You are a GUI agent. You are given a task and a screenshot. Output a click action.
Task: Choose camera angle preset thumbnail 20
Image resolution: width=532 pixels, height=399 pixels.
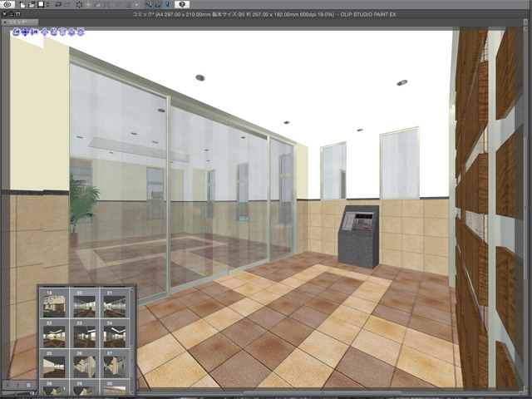[85, 303]
